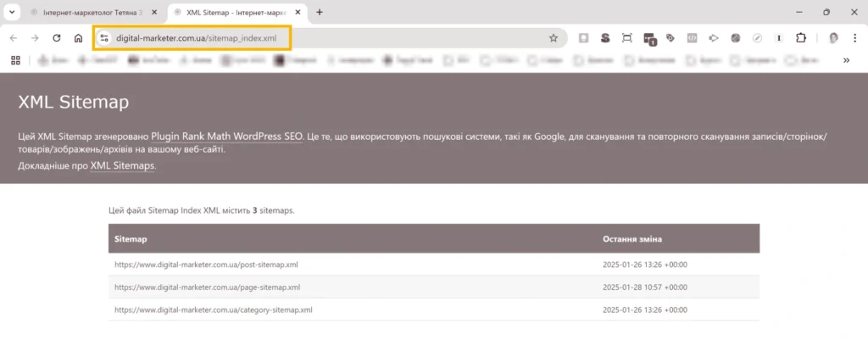
Task: View site information icon in address bar
Action: (x=104, y=38)
